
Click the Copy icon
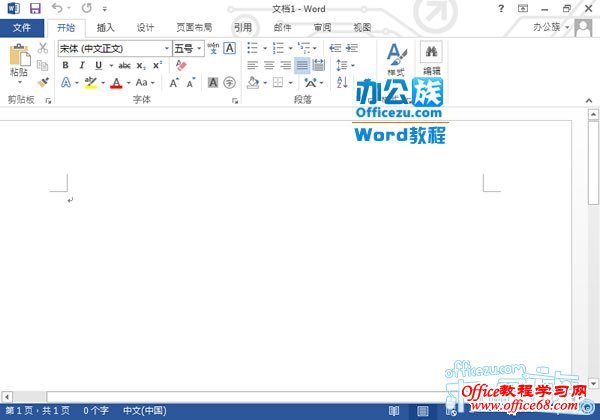[42, 65]
